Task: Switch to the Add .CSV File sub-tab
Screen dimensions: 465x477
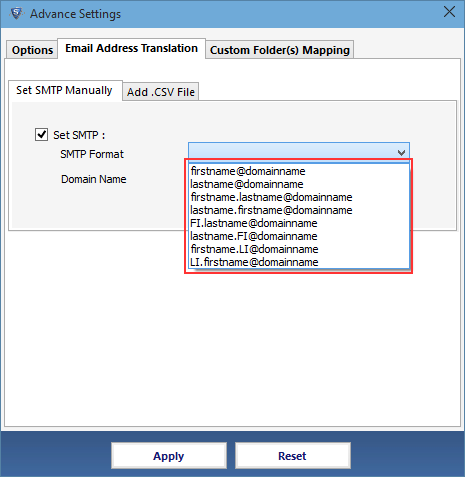Action: tap(161, 92)
